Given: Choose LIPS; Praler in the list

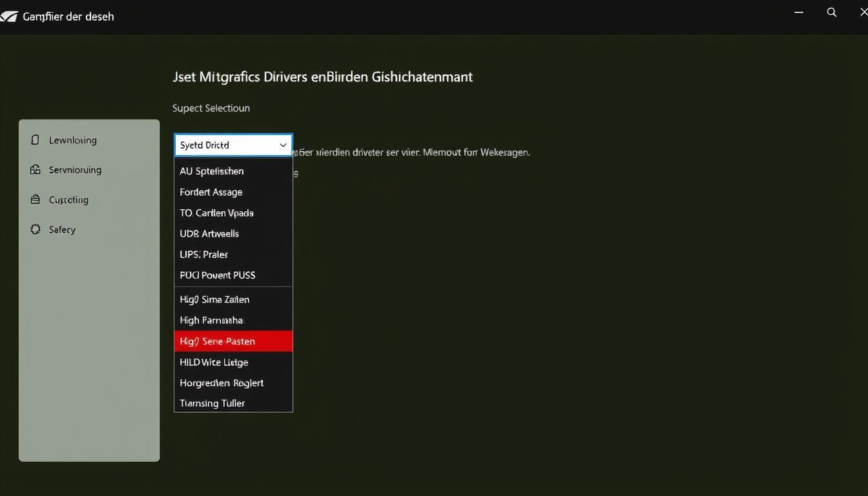Looking at the screenshot, I should point(233,254).
